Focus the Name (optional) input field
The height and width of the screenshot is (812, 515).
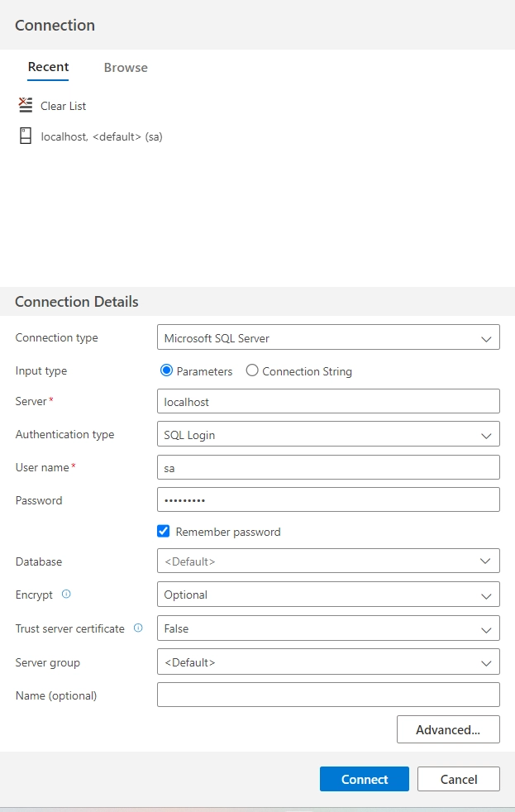[x=328, y=695]
